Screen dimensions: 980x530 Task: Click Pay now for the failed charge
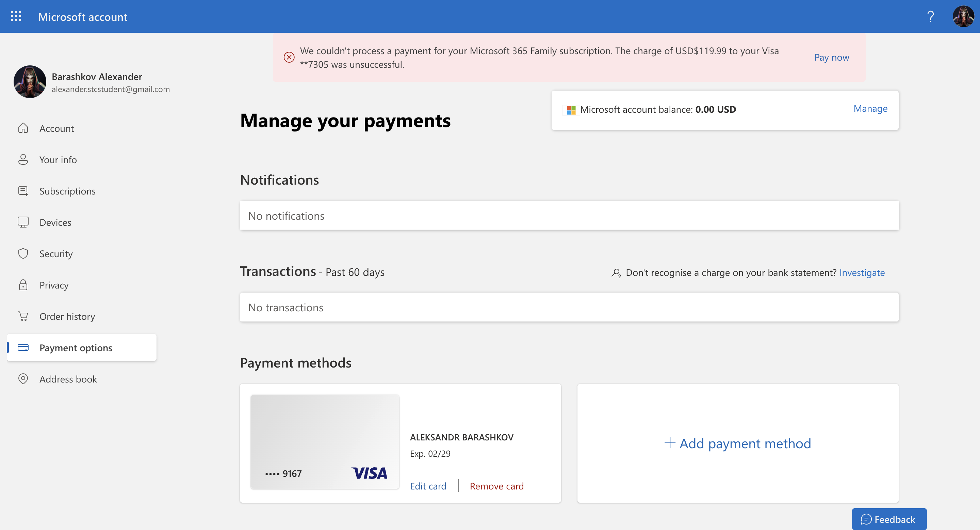click(x=831, y=57)
